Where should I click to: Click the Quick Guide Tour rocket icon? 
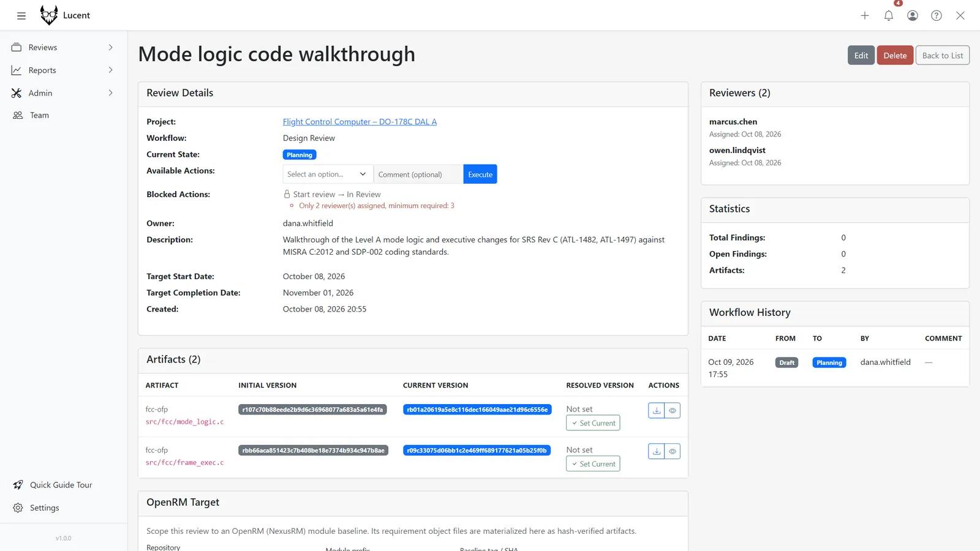18,485
